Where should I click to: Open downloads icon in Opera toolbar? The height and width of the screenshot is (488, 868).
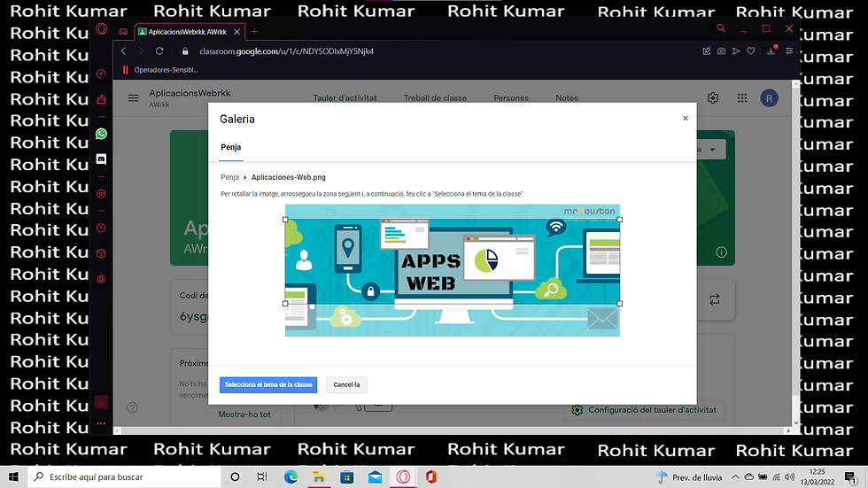(x=771, y=50)
